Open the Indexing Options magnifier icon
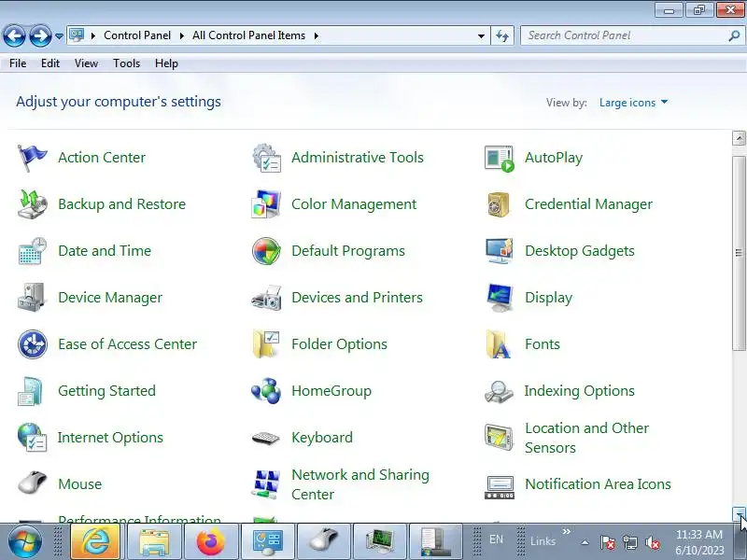 coord(500,391)
